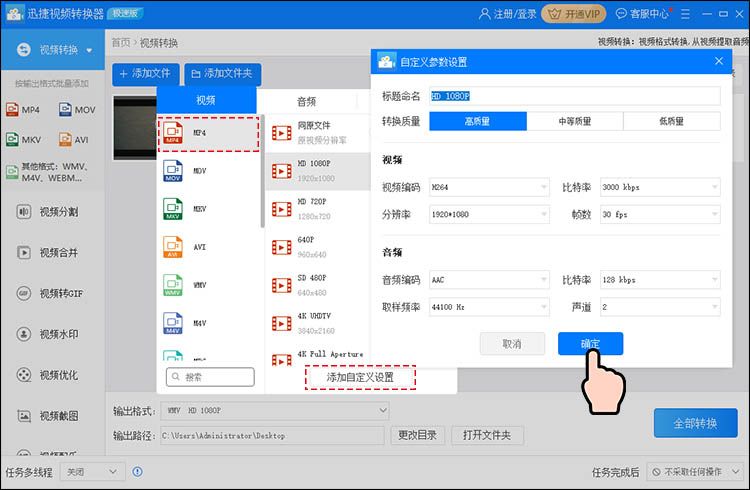Open 视频转GIF tool
Viewport: 750px width, 490px height.
pos(50,293)
